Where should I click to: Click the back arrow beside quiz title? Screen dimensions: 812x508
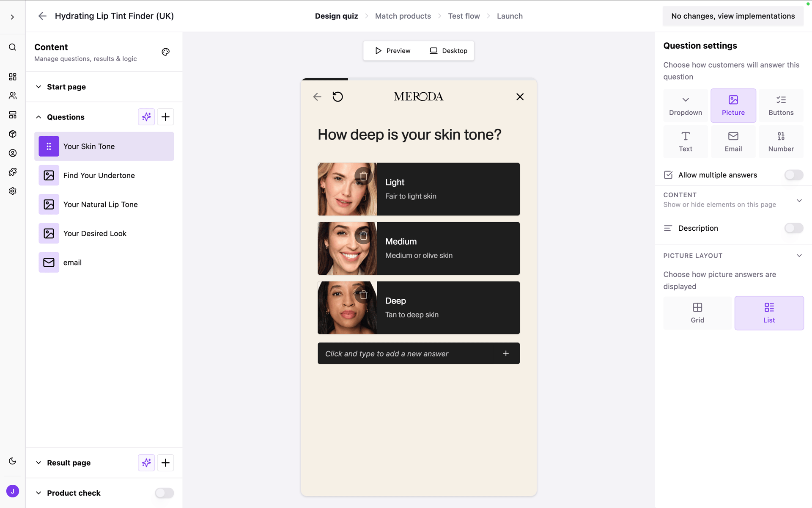click(42, 16)
